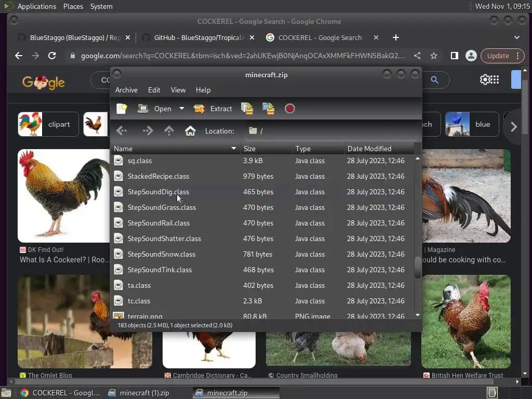Open Google quick settings gear
This screenshot has height=399, width=532.
click(x=485, y=79)
